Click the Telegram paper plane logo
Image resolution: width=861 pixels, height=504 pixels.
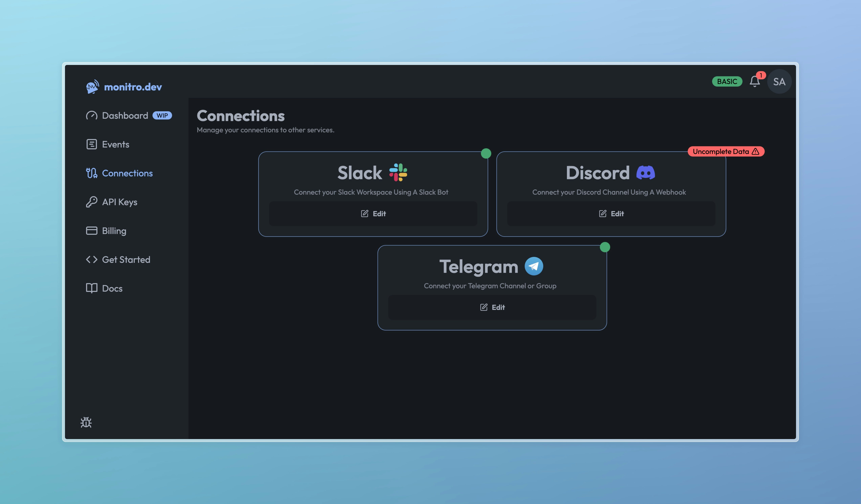coord(534,266)
